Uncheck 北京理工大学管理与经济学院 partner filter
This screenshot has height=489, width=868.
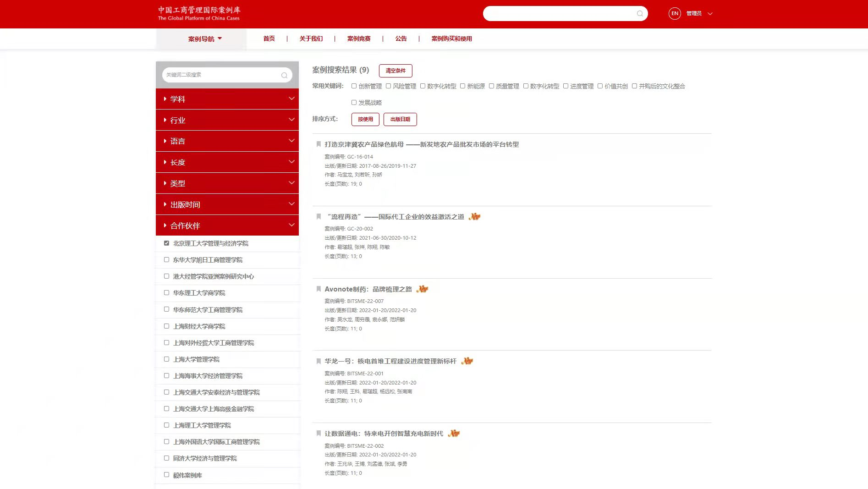coord(166,243)
